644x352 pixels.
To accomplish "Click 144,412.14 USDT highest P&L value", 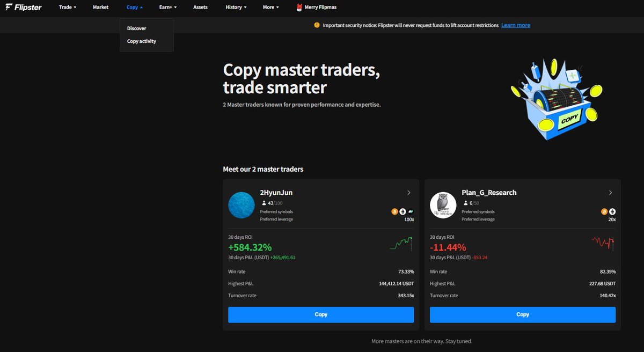I will click(x=397, y=283).
